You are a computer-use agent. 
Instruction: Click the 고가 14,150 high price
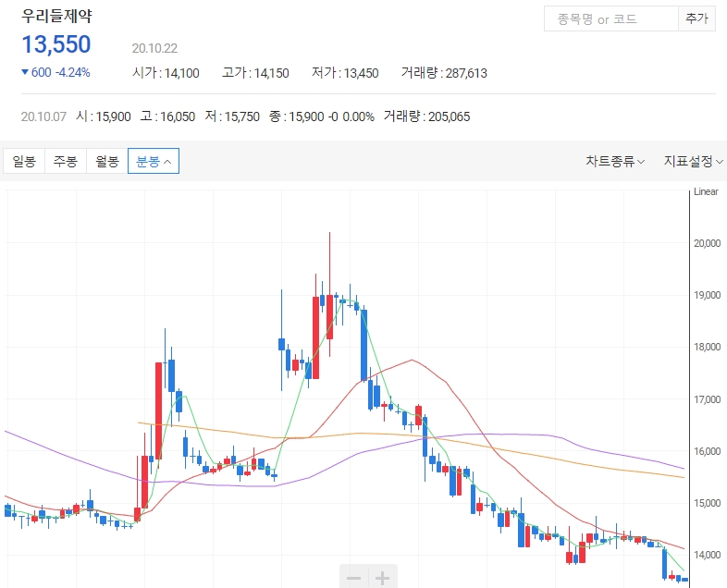(x=255, y=73)
